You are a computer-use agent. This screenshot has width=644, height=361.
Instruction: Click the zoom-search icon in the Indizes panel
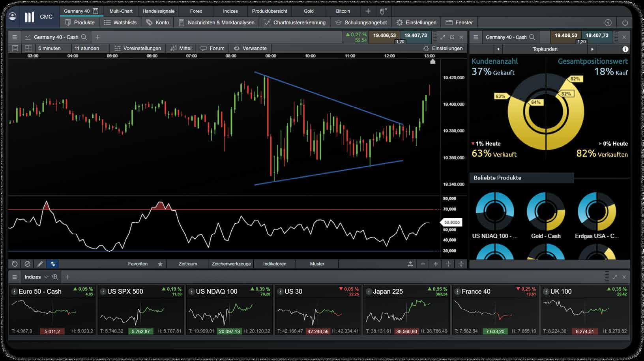(55, 277)
